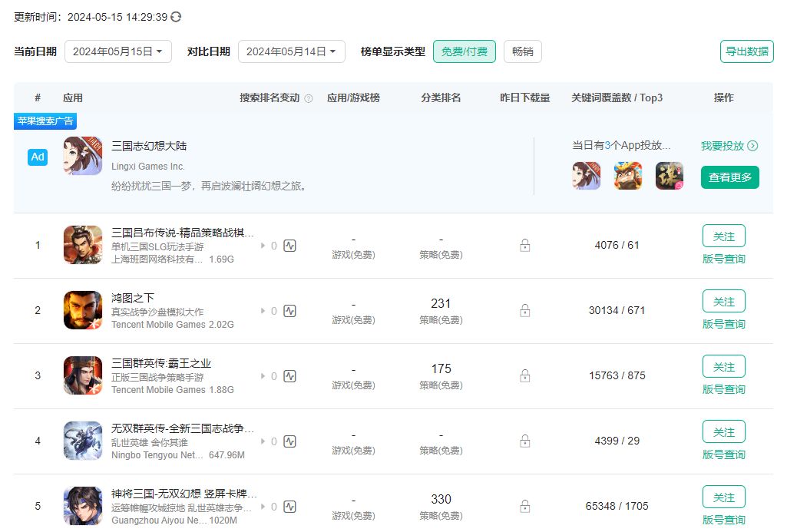Click the trend chart icon for 神将三国
Image resolution: width=787 pixels, height=532 pixels.
coord(289,507)
